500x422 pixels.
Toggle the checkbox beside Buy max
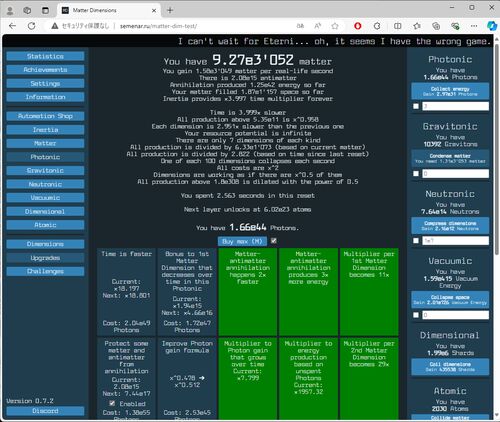coord(274,241)
